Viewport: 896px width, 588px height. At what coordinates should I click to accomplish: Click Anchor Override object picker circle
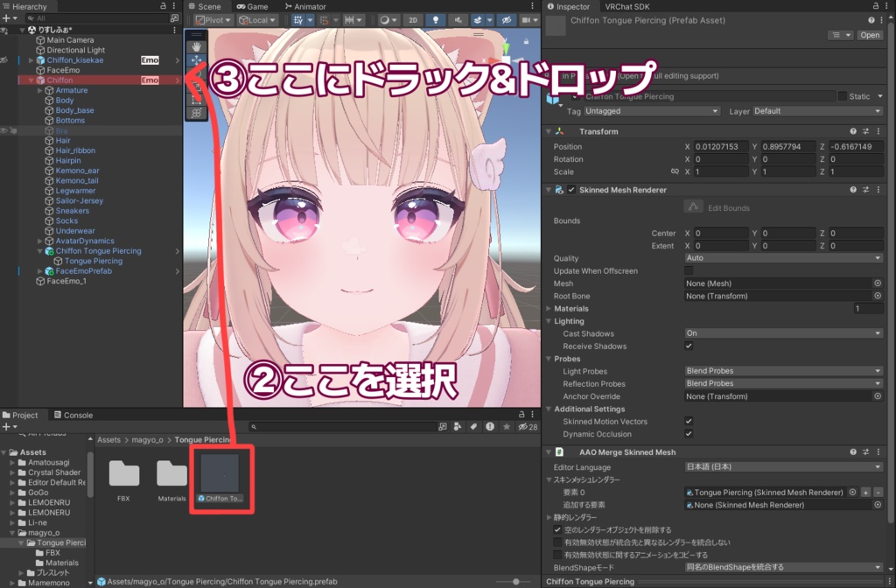pyautogui.click(x=877, y=396)
